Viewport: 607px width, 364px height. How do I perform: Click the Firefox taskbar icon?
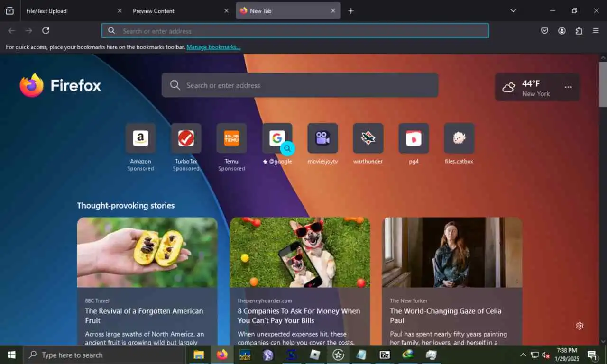[222, 355]
